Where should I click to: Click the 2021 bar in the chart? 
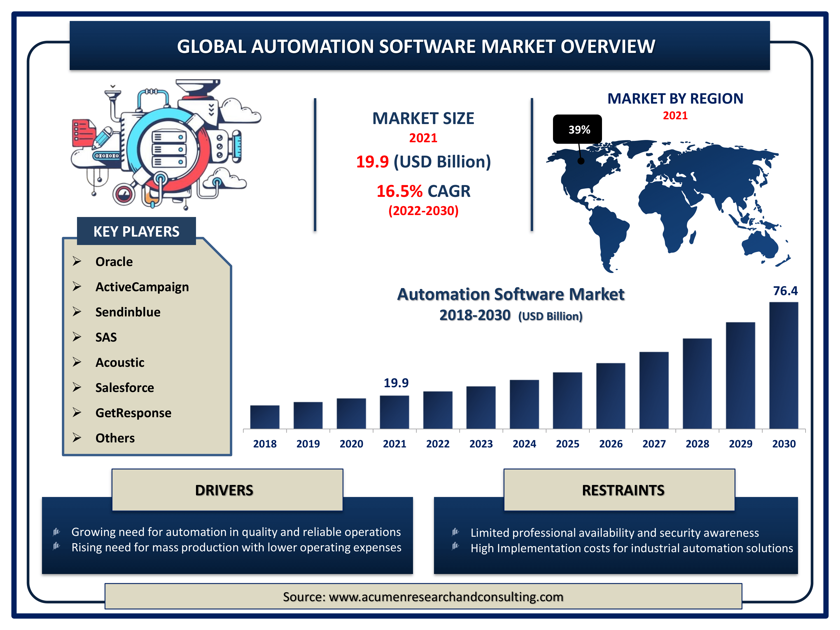coord(395,412)
